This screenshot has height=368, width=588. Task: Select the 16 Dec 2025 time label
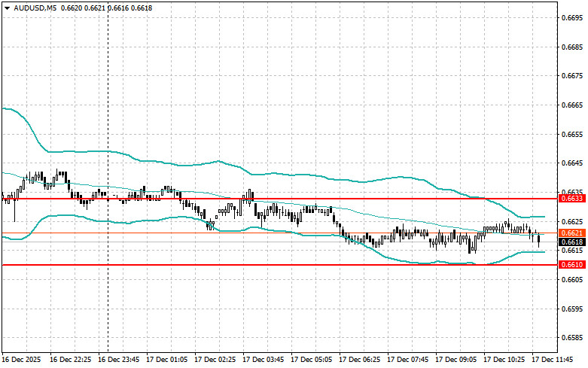[x=22, y=360]
